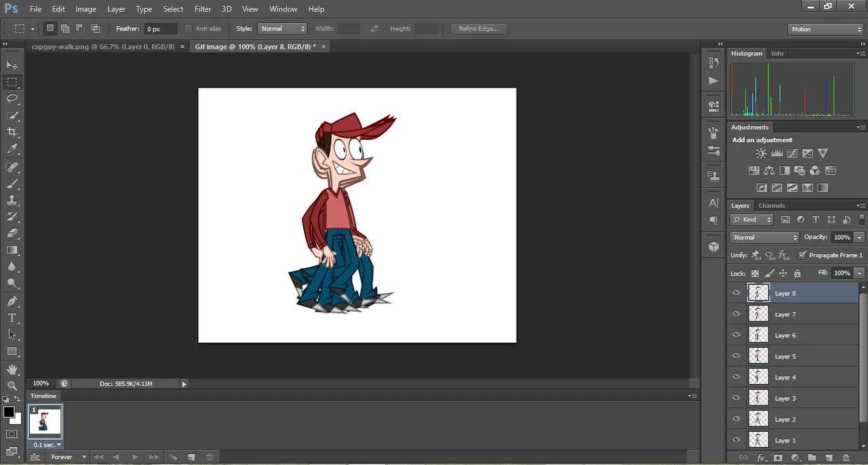The height and width of the screenshot is (465, 868).
Task: Open the Motion workspace dropdown
Action: coord(825,29)
